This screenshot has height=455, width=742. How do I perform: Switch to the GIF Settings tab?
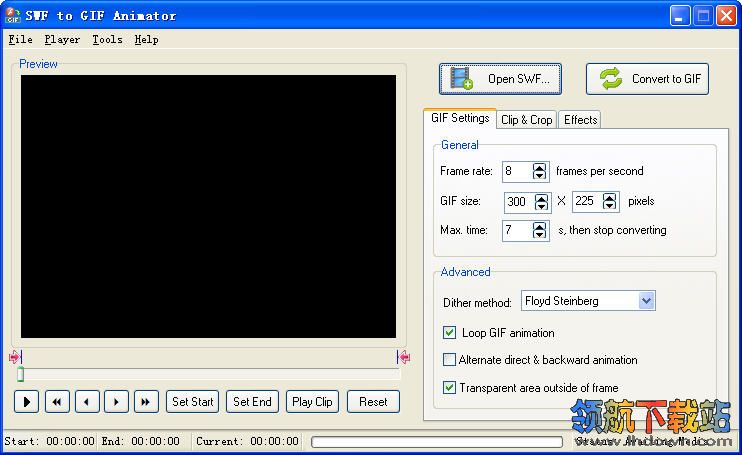[460, 118]
